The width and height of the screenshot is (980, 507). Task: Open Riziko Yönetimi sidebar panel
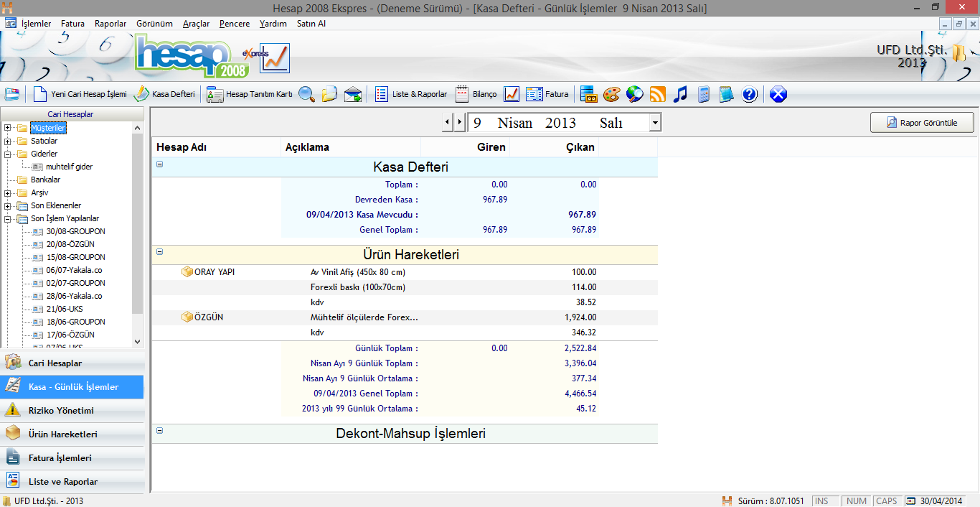pyautogui.click(x=72, y=410)
